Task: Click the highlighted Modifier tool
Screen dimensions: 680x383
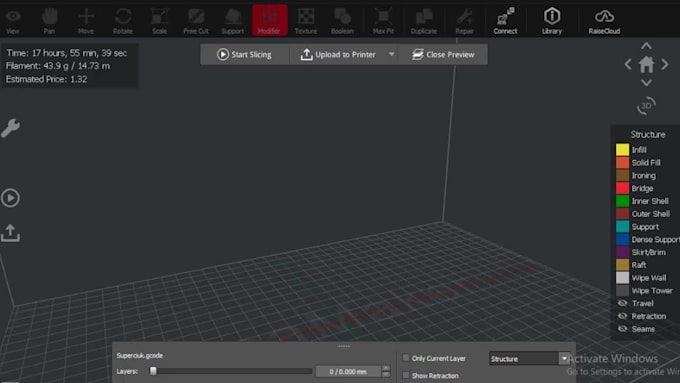Action: click(x=269, y=20)
